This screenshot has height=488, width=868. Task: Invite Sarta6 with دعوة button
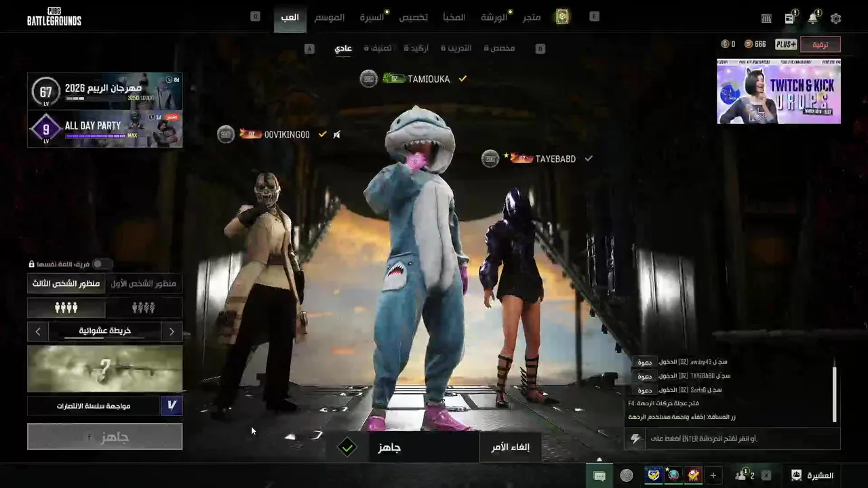tap(645, 390)
